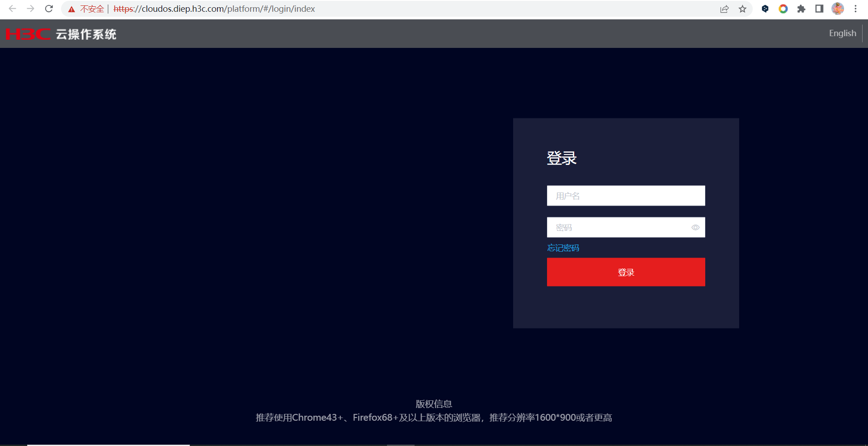Open the Extensions puzzle piece menu
This screenshot has height=446, width=868.
click(x=801, y=9)
